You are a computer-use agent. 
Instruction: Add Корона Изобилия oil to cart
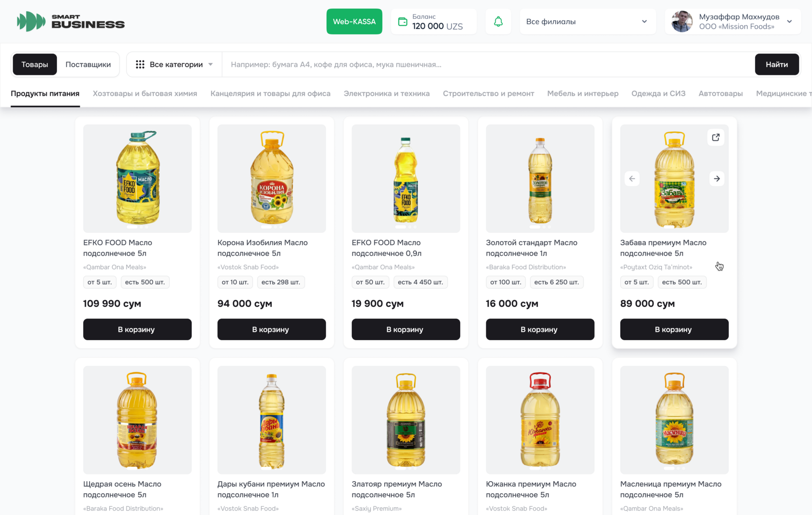[x=272, y=329]
